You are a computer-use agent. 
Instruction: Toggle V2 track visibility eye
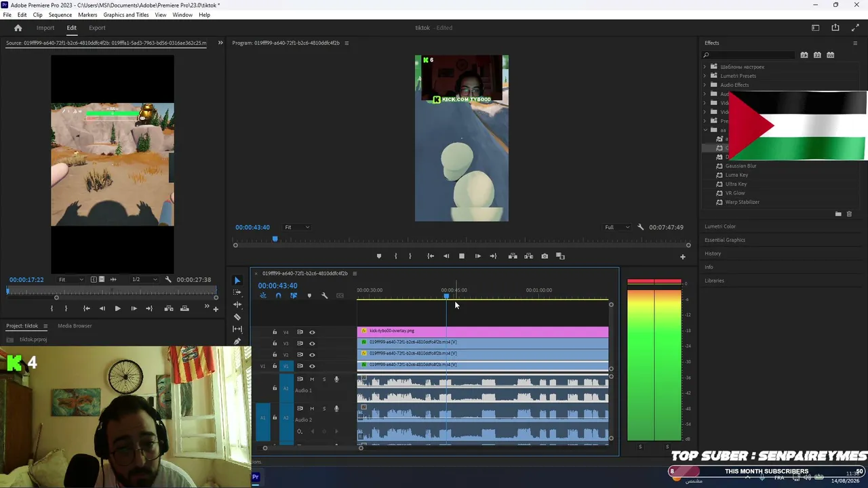tap(312, 354)
